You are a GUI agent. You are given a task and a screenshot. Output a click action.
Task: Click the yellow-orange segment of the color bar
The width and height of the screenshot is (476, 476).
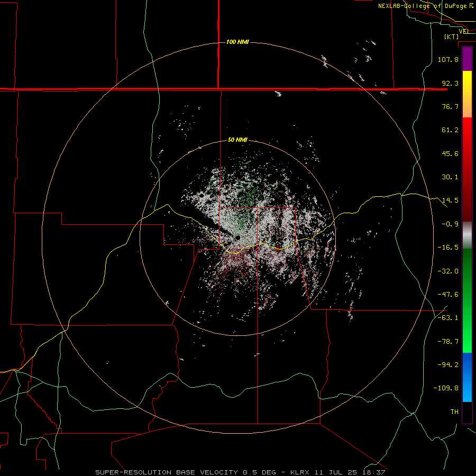467,94
